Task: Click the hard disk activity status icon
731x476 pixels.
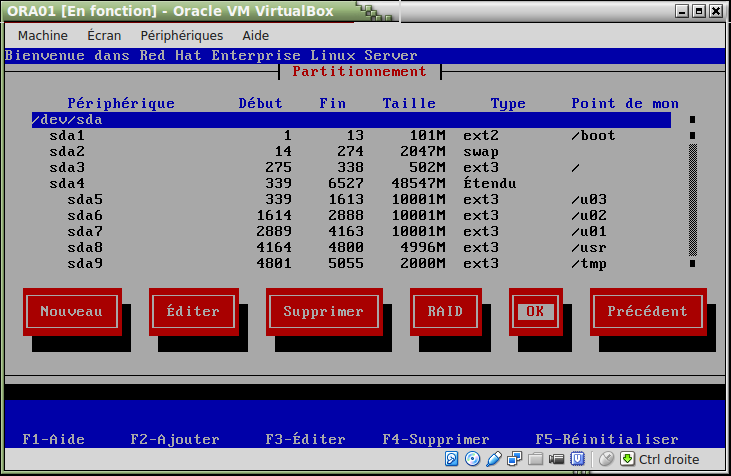Action: 451,459
